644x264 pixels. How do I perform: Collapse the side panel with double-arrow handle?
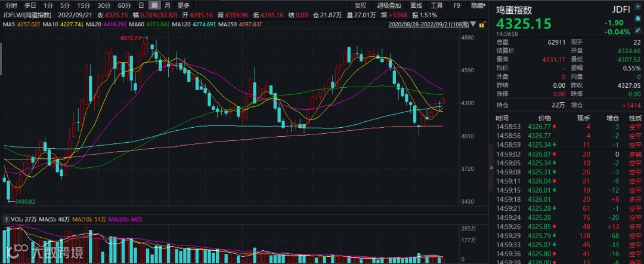pos(493,168)
